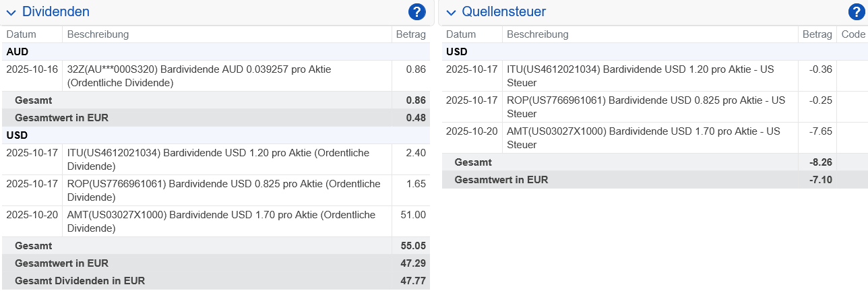The image size is (868, 291).
Task: Click the Beschreibung column header in Quellensteuer
Action: 538,34
